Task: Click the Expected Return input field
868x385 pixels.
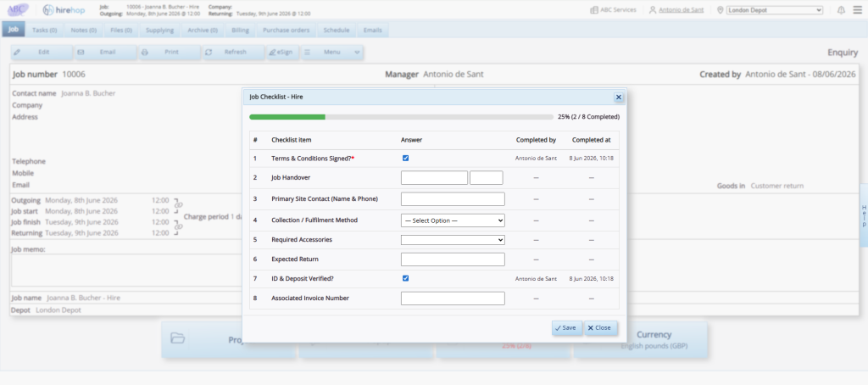Action: click(x=453, y=259)
